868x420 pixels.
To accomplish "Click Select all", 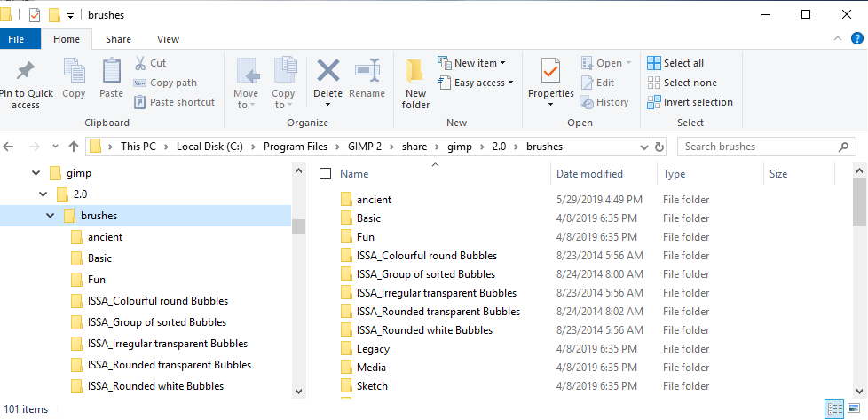I will 675,63.
